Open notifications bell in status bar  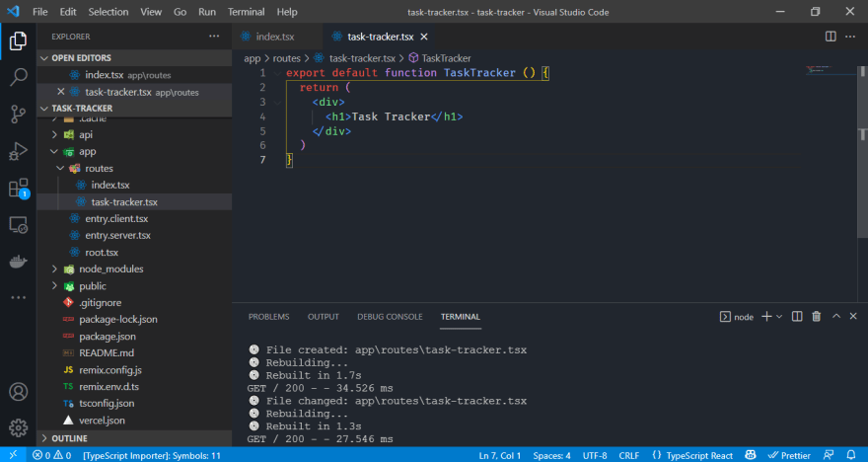point(851,455)
